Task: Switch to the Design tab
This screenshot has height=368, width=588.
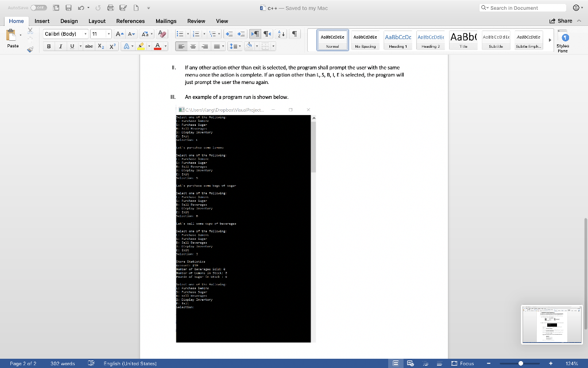Action: click(x=69, y=21)
